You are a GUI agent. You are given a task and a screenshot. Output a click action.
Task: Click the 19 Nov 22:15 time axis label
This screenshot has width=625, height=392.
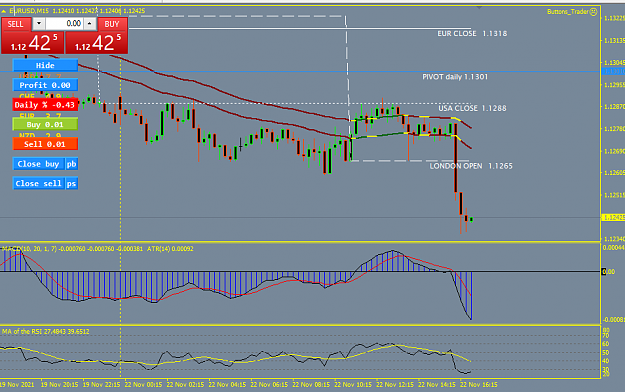pos(101,385)
